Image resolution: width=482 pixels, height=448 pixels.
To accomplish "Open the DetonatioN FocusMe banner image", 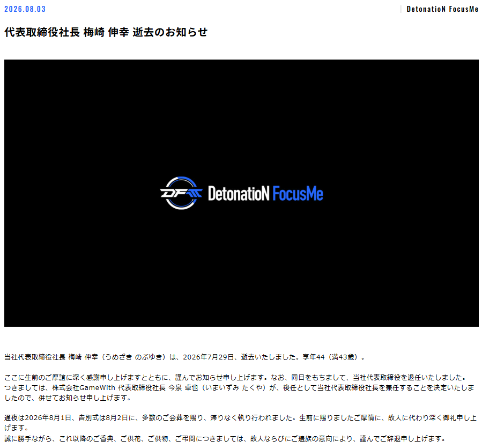I will point(241,193).
